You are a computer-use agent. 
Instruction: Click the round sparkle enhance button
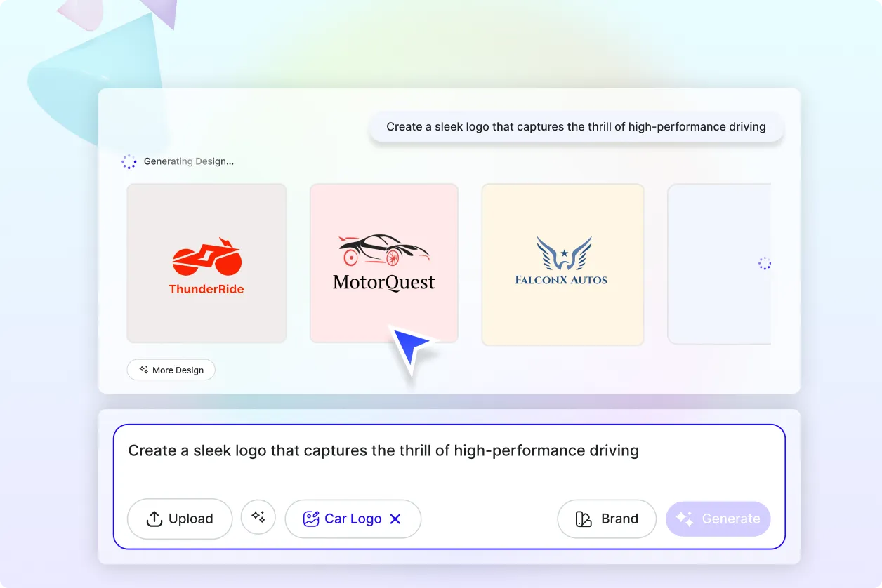click(258, 517)
